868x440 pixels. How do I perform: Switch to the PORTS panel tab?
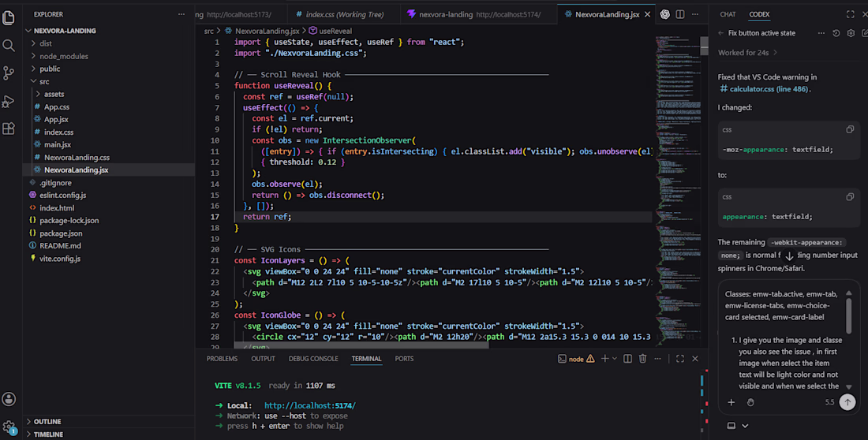point(404,359)
